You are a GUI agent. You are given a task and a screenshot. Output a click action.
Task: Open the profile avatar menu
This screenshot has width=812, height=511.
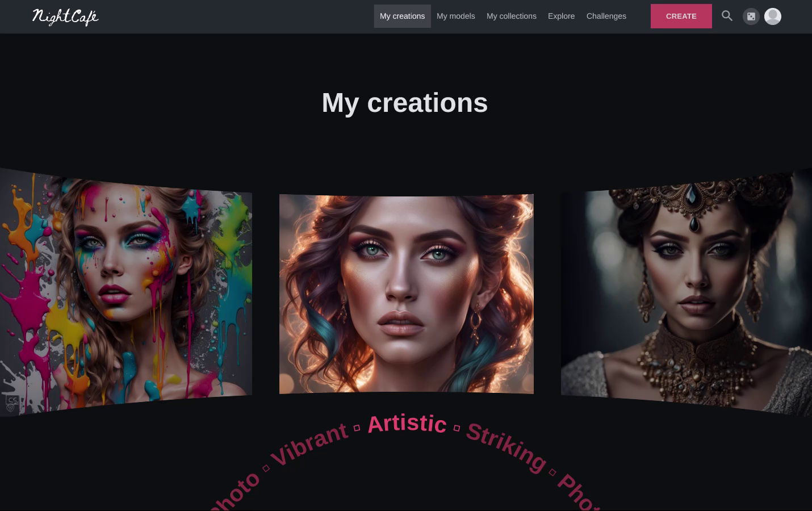[773, 16]
